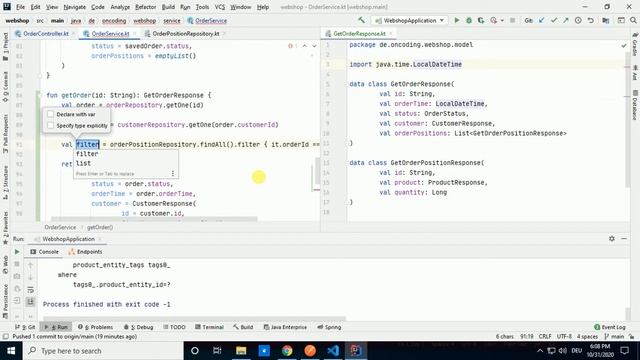Run WebshopApplication with the green play button
This screenshot has height=360, width=640.
pyautogui.click(x=457, y=20)
